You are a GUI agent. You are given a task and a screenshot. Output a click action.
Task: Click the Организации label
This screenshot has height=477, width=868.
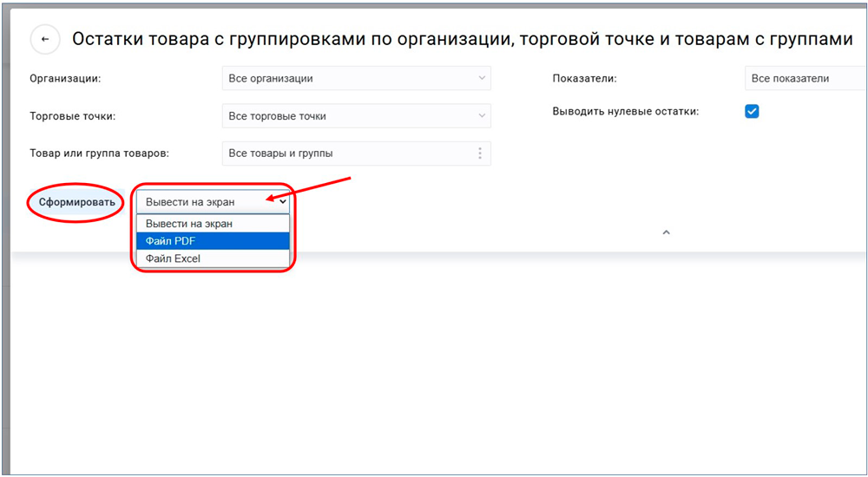[65, 78]
